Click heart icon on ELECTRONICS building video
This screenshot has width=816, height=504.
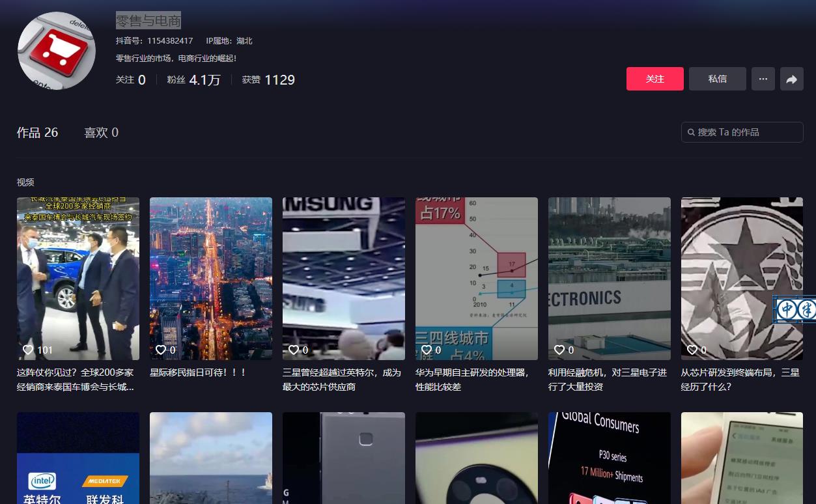point(559,350)
